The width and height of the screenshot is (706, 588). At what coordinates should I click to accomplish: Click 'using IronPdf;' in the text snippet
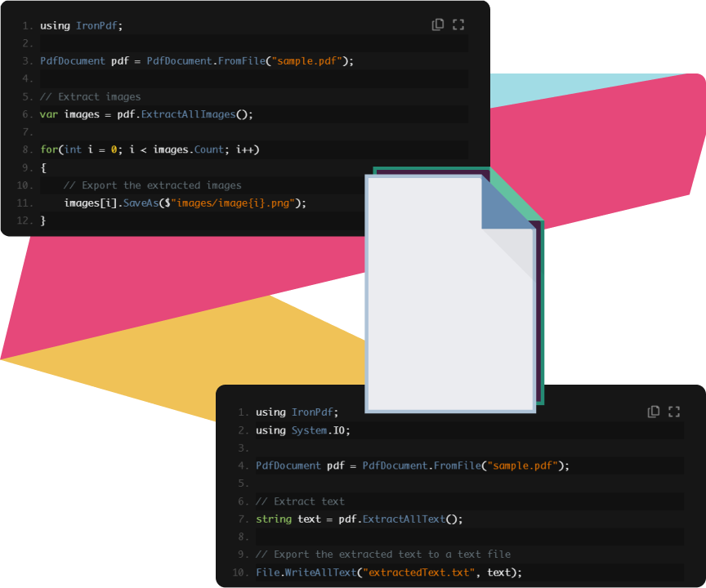coord(297,412)
